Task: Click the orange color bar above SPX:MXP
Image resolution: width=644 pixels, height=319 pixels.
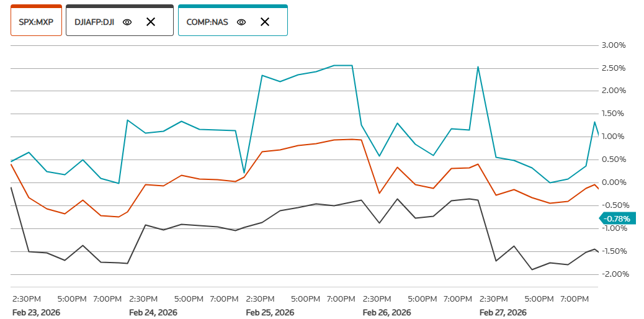Action: click(36, 6)
